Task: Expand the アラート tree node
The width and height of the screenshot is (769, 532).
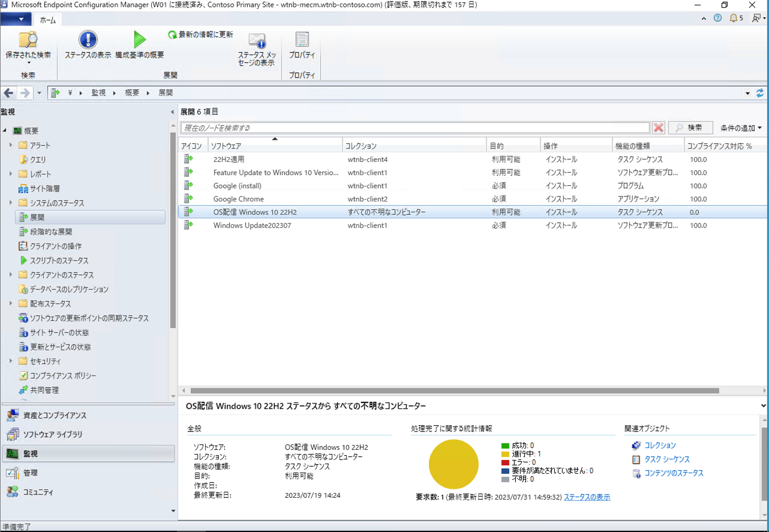Action: pos(11,145)
